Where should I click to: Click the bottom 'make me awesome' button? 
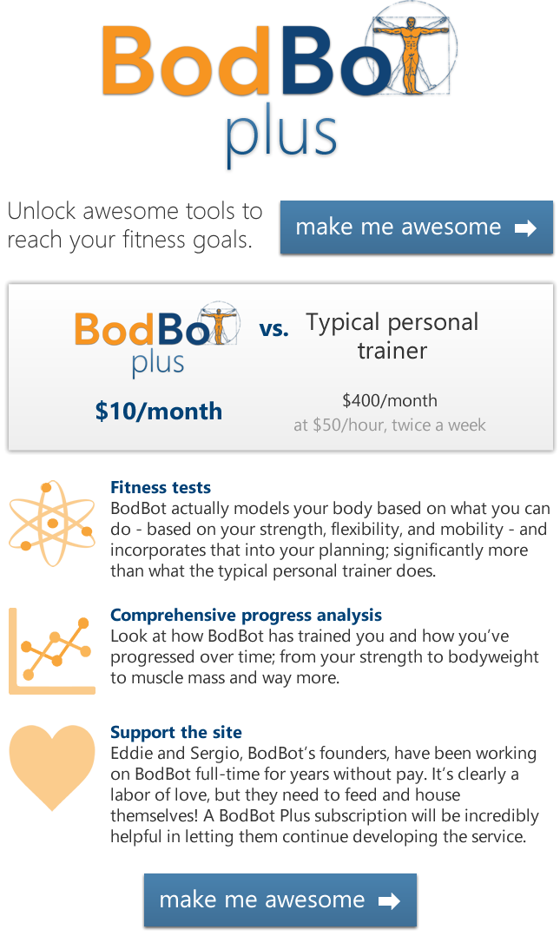[x=280, y=900]
